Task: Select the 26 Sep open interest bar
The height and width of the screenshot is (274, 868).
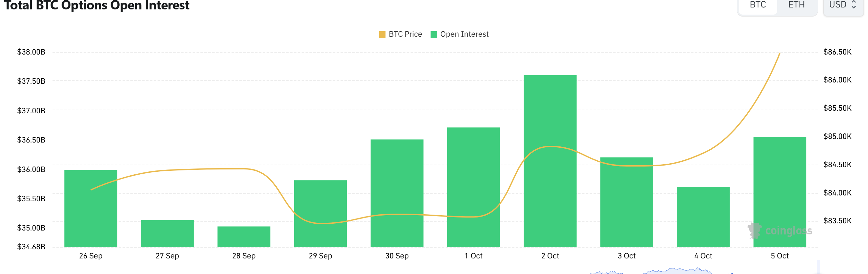Action: click(x=90, y=208)
